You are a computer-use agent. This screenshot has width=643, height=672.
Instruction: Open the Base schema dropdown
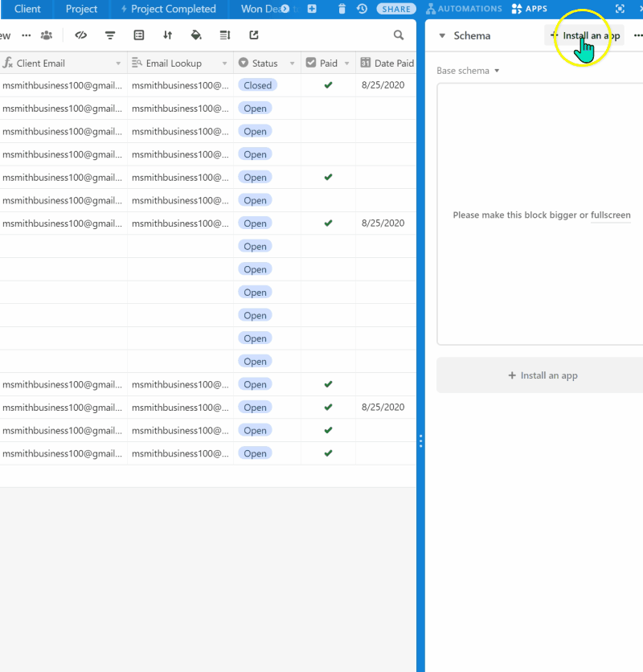tap(466, 70)
